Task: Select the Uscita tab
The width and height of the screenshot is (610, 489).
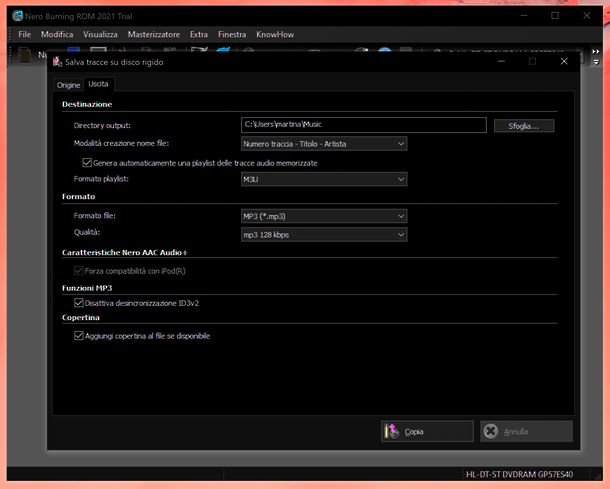Action: 98,84
